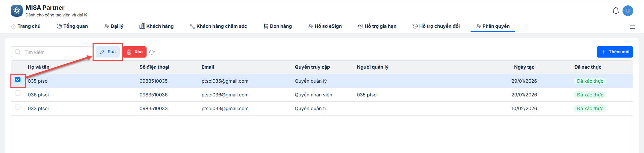This screenshot has height=153, width=644.
Task: Click the search magnifier icon
Action: 18,52
